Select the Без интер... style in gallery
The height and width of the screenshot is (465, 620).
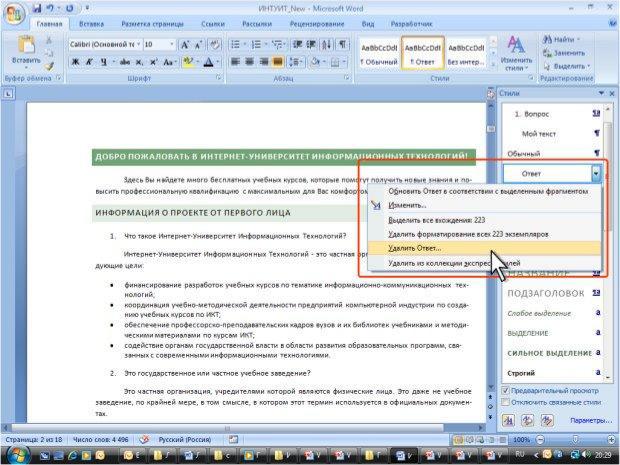pyautogui.click(x=466, y=54)
